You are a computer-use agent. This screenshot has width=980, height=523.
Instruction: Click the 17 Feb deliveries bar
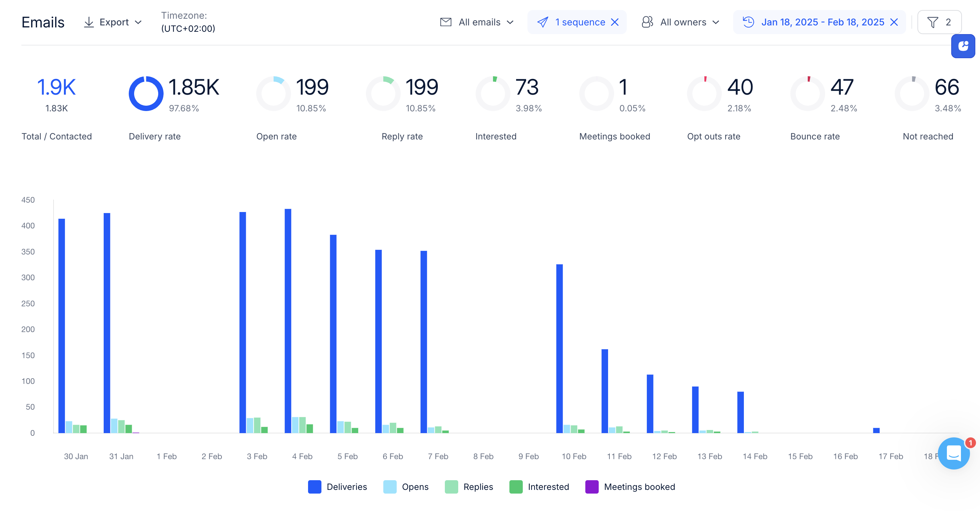click(x=877, y=431)
